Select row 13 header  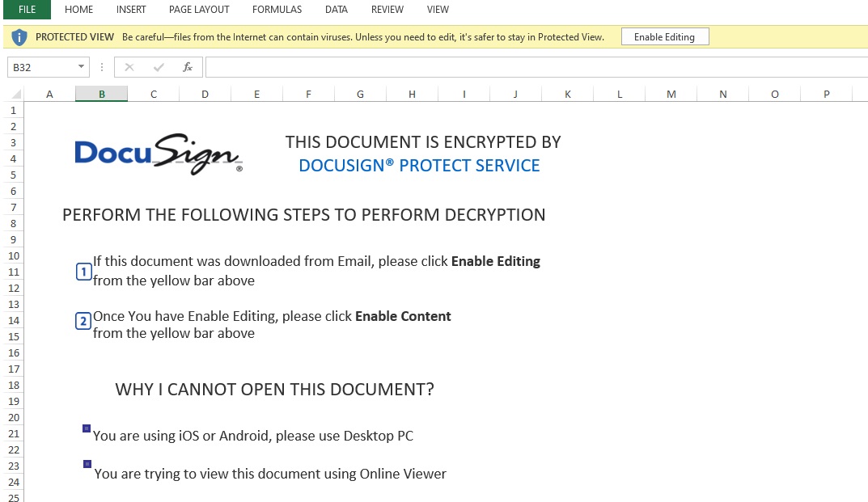13,305
